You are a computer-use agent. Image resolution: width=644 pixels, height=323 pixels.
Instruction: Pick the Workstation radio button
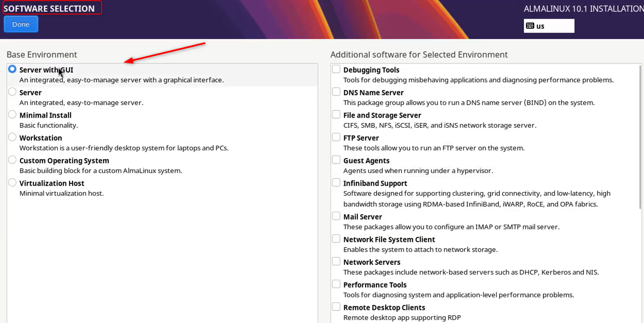point(12,137)
